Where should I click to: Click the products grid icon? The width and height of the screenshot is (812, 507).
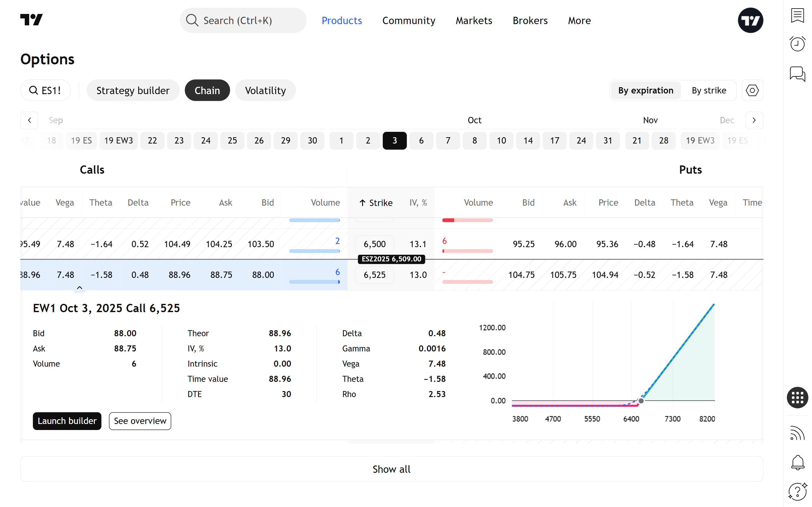coord(797,397)
